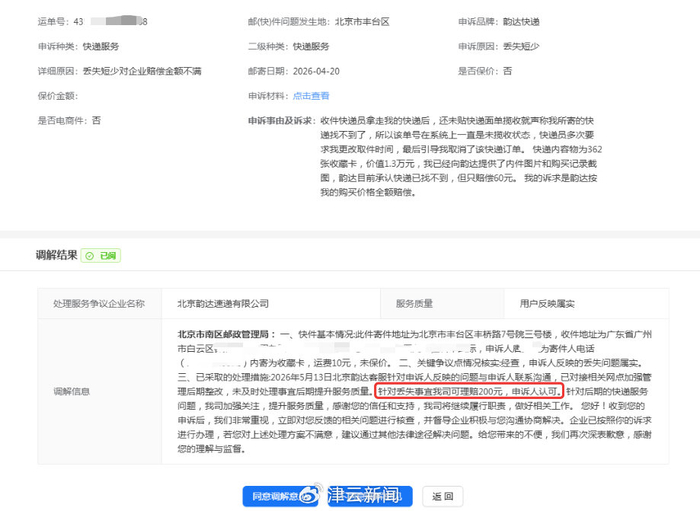
Task: Click the 同意调解意见 blue button
Action: [280, 496]
